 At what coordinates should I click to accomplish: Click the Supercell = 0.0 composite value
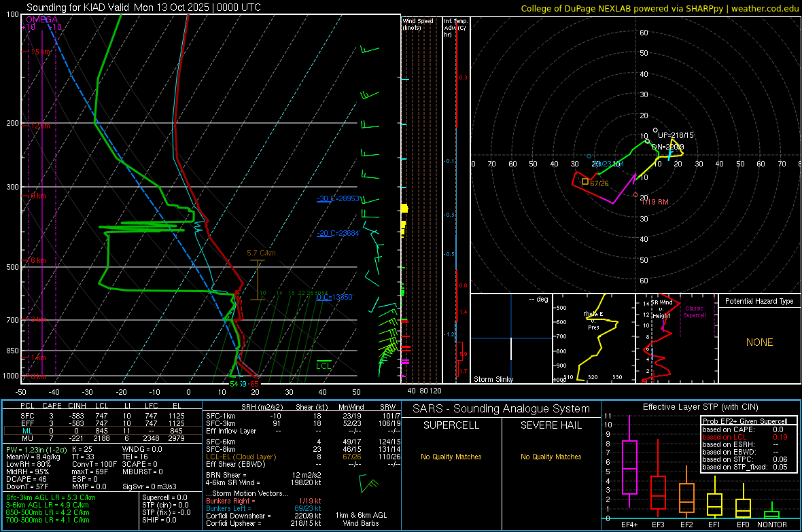[164, 497]
